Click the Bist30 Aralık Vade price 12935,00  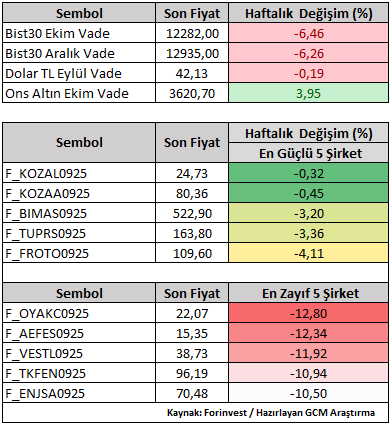(192, 53)
